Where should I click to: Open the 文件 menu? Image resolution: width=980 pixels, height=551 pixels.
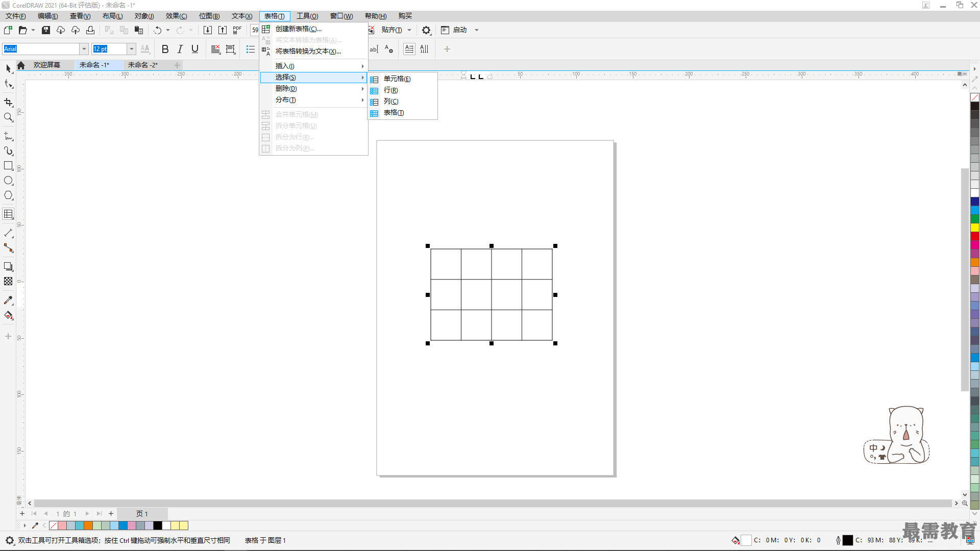click(x=15, y=16)
